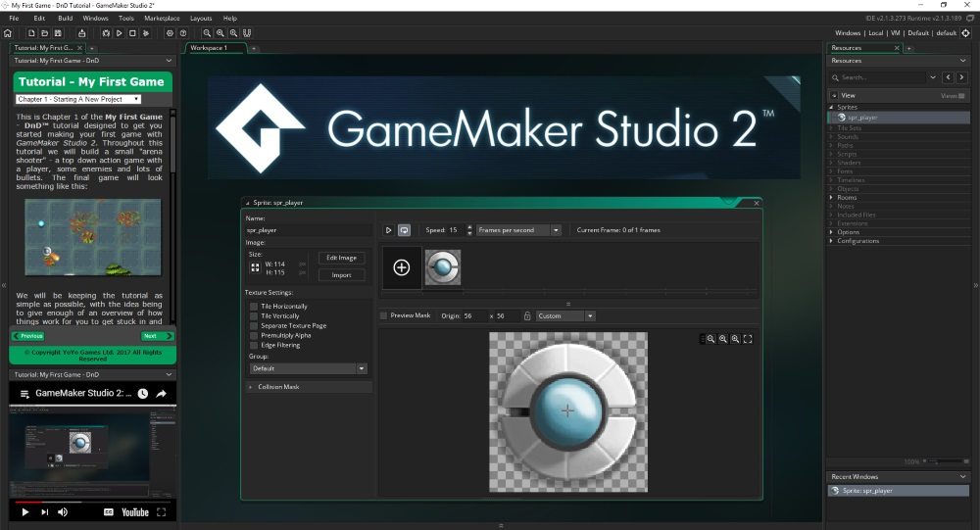Create a new project from toolbar
Screen dimensions: 980x530
(31, 33)
